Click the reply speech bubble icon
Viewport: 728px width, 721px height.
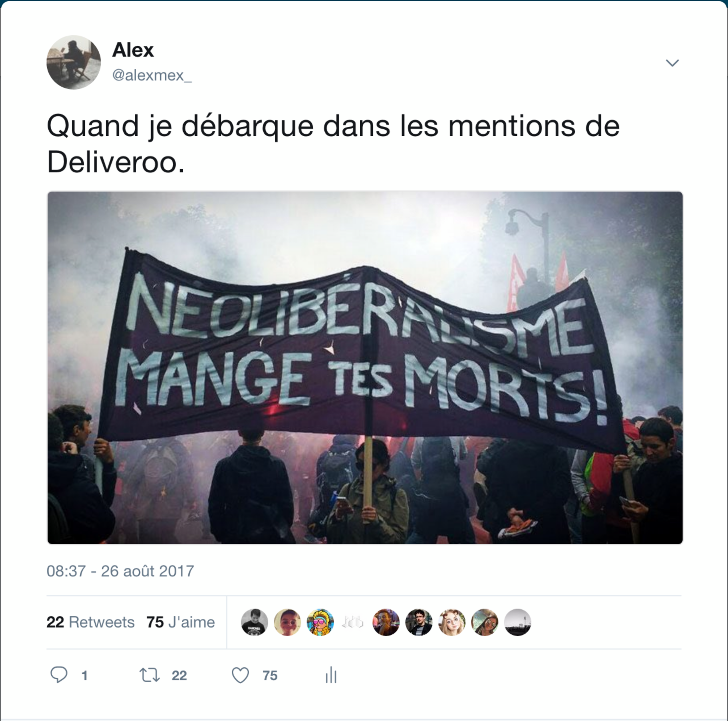(59, 675)
